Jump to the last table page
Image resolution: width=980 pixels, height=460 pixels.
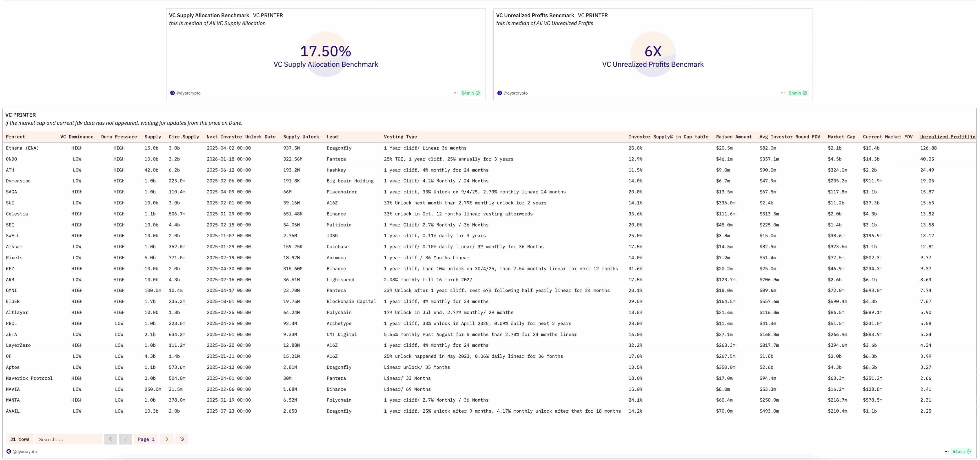182,439
